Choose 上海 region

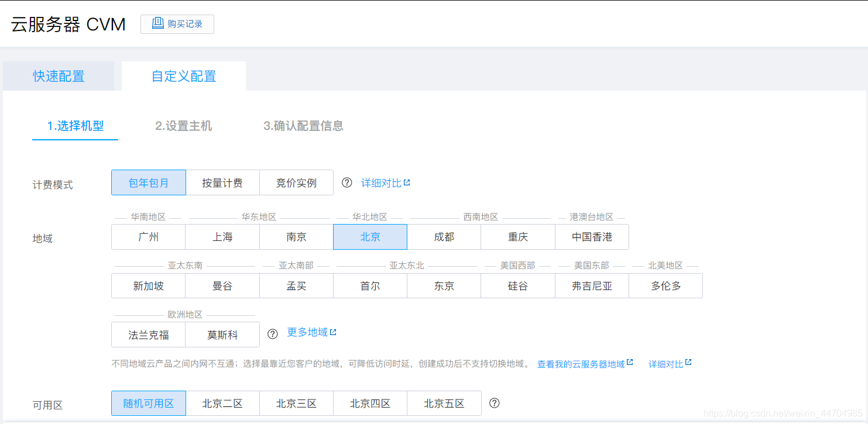point(222,237)
